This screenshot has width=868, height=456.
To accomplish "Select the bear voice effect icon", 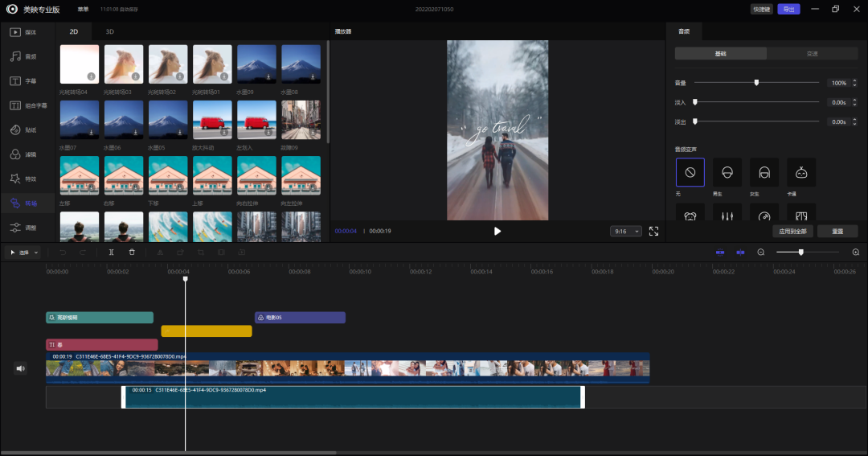I will coord(690,215).
